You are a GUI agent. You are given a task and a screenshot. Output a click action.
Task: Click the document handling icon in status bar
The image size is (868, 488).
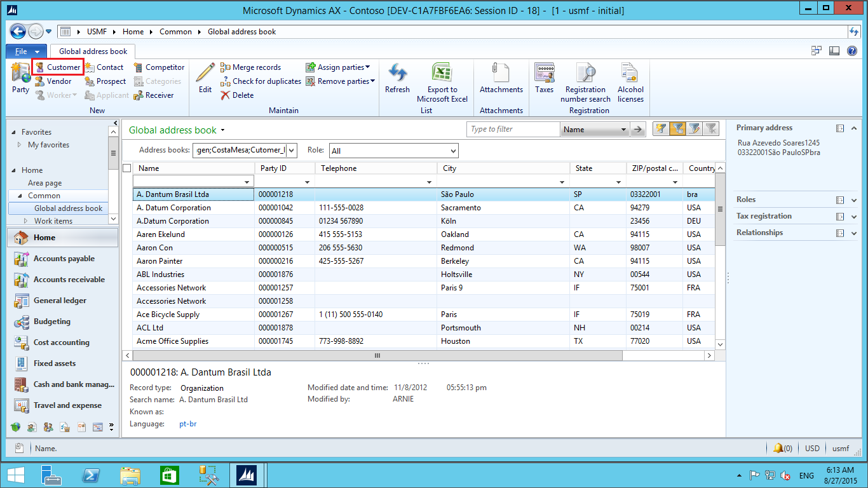click(18, 448)
